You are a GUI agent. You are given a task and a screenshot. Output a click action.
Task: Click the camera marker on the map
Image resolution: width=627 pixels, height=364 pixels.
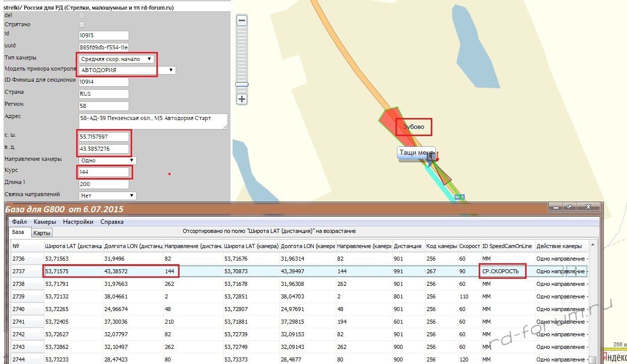pyautogui.click(x=432, y=157)
